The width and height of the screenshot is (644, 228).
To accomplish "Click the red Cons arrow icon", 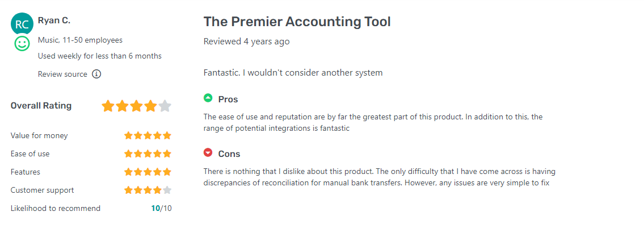I will point(208,153).
